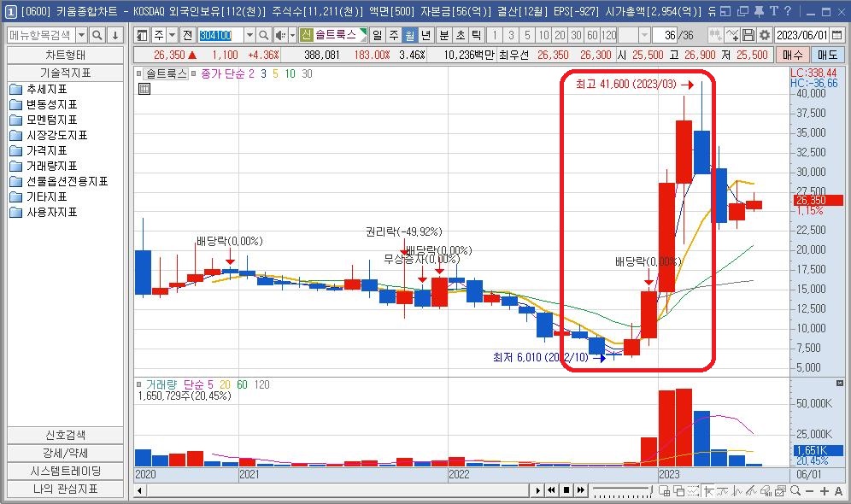Screen dimensions: 851x504
Task: Click the crosshair cursor icon in bottom toolbar
Action: 707,491
